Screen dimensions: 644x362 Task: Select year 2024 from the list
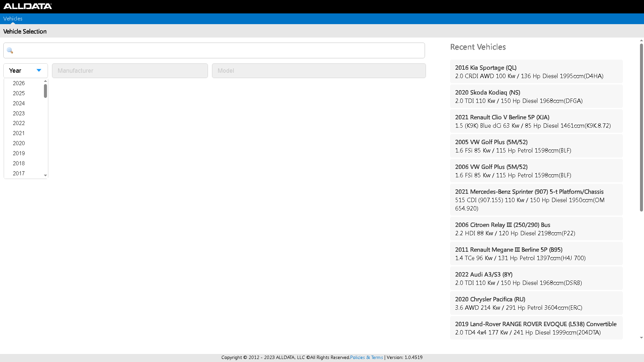pos(19,103)
